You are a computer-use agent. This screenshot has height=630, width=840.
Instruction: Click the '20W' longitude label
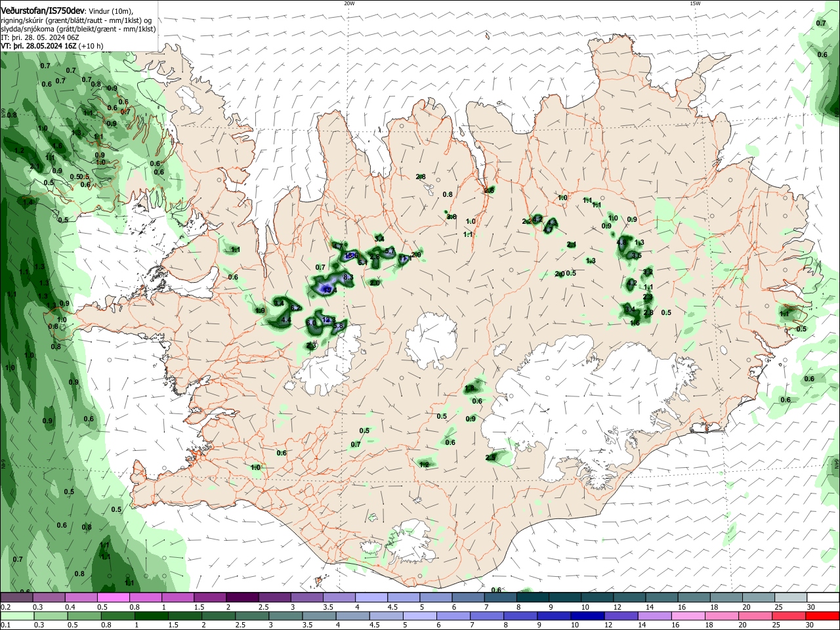tap(348, 3)
